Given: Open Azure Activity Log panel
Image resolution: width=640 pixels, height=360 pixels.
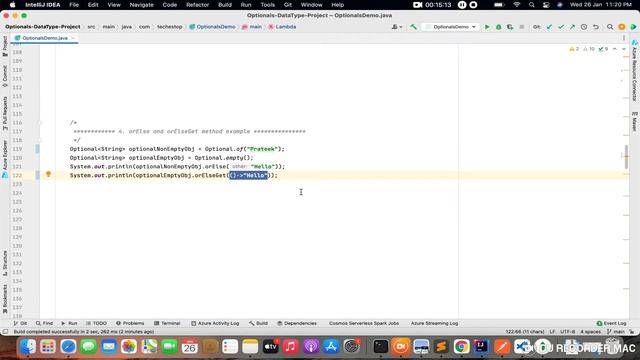Looking at the screenshot, I should [x=215, y=323].
